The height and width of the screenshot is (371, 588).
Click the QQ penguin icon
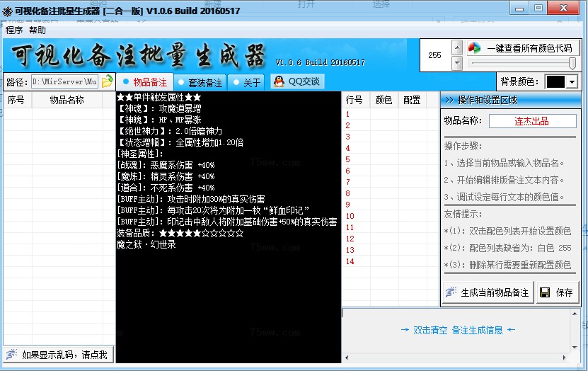(279, 81)
